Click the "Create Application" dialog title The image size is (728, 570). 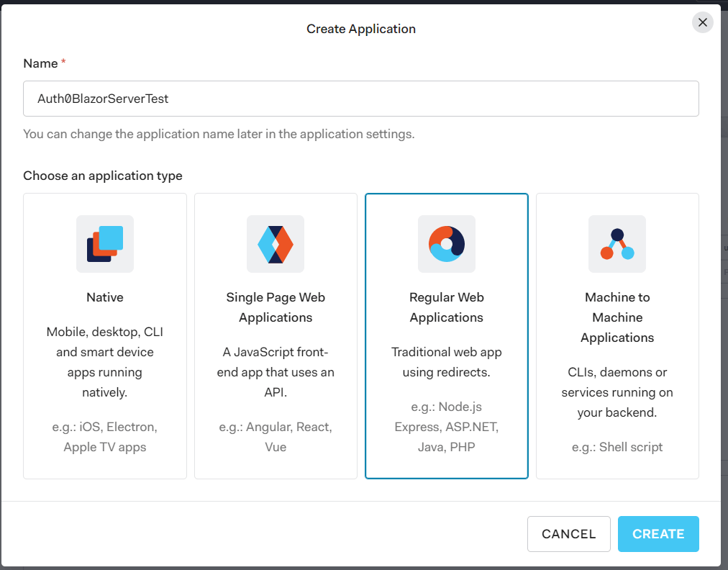(x=360, y=29)
